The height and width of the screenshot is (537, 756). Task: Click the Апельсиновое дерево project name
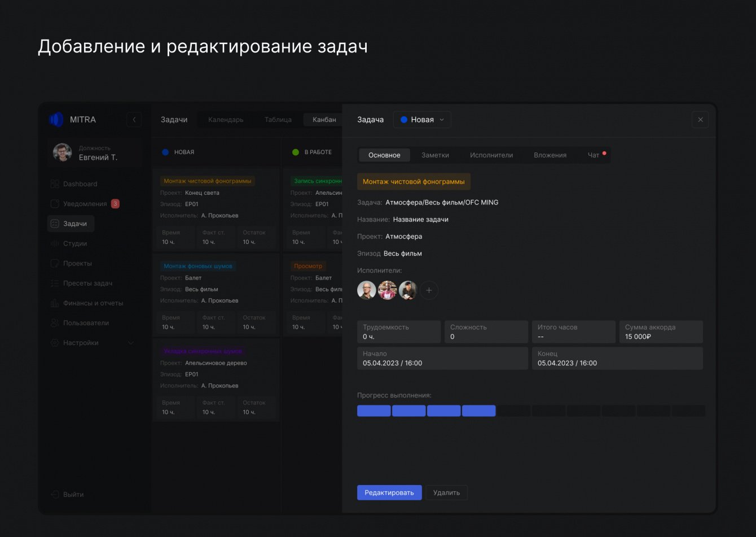coord(216,363)
